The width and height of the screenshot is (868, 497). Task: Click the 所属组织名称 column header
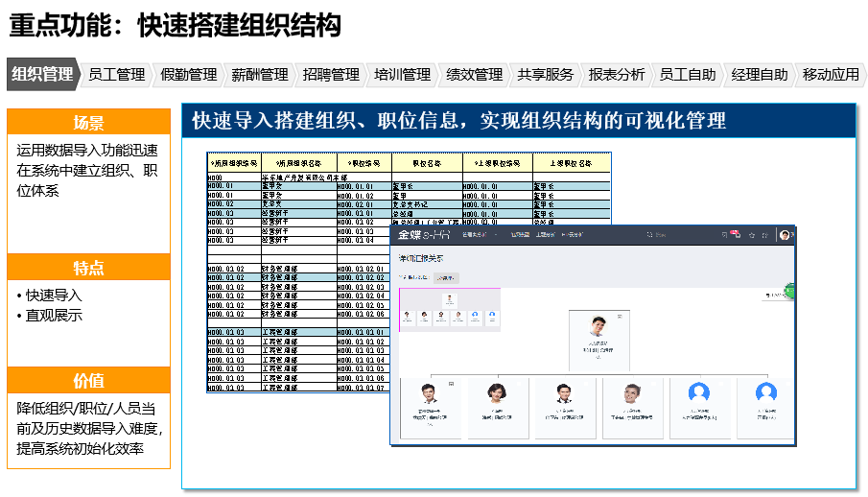point(299,163)
